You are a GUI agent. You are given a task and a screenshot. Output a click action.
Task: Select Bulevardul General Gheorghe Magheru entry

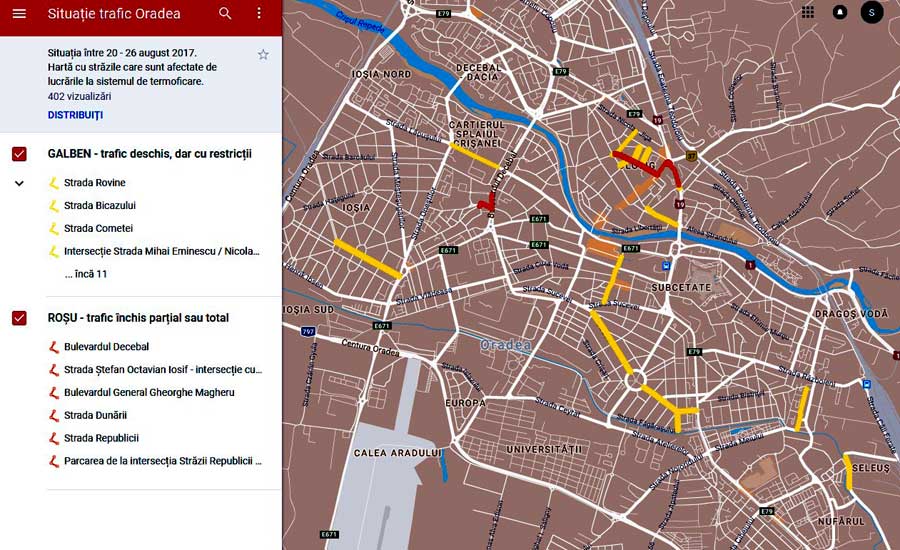pos(149,393)
